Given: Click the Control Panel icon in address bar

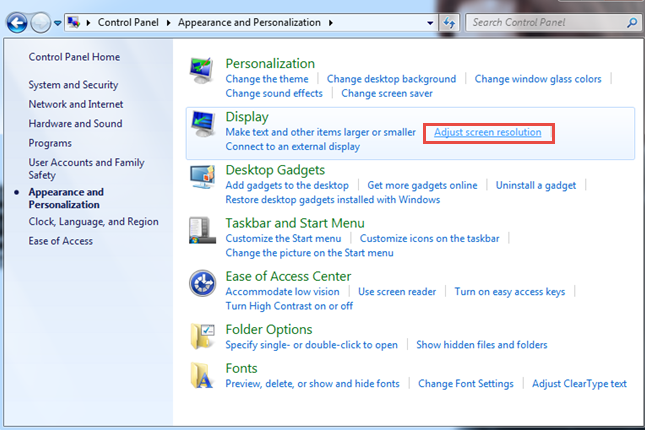Looking at the screenshot, I should click(74, 22).
